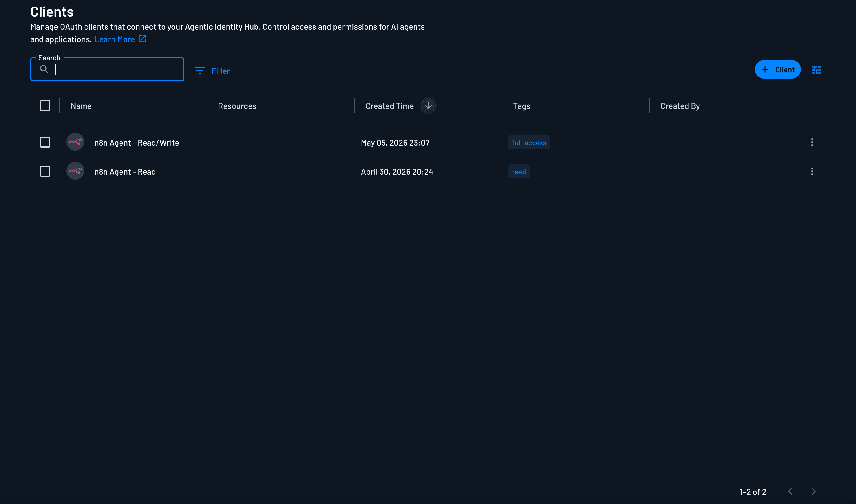Click the Learn More external link icon
856x504 pixels.
(142, 39)
